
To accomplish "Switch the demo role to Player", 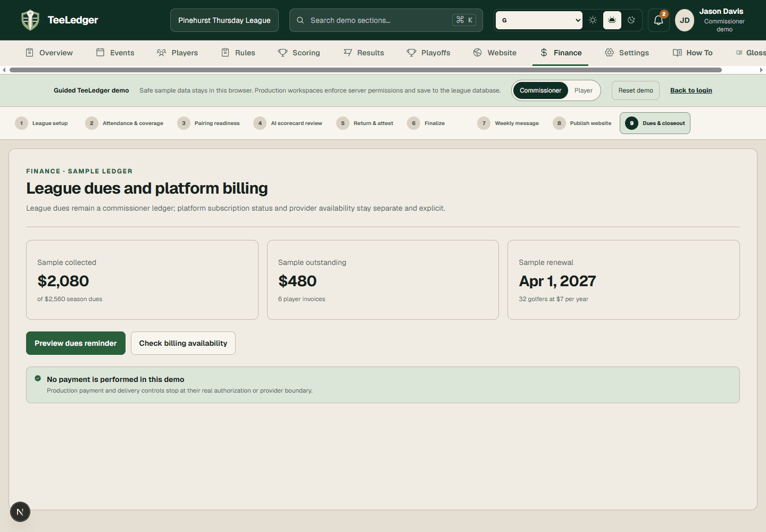I will point(584,90).
